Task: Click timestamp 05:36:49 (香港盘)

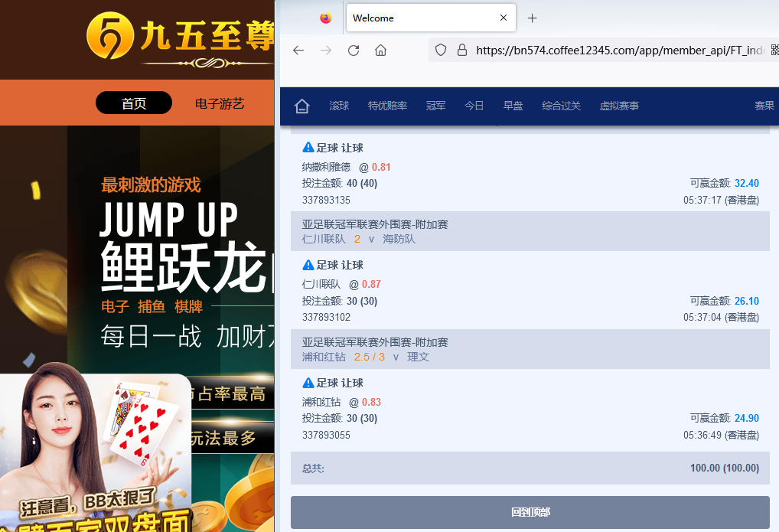Action: (721, 435)
